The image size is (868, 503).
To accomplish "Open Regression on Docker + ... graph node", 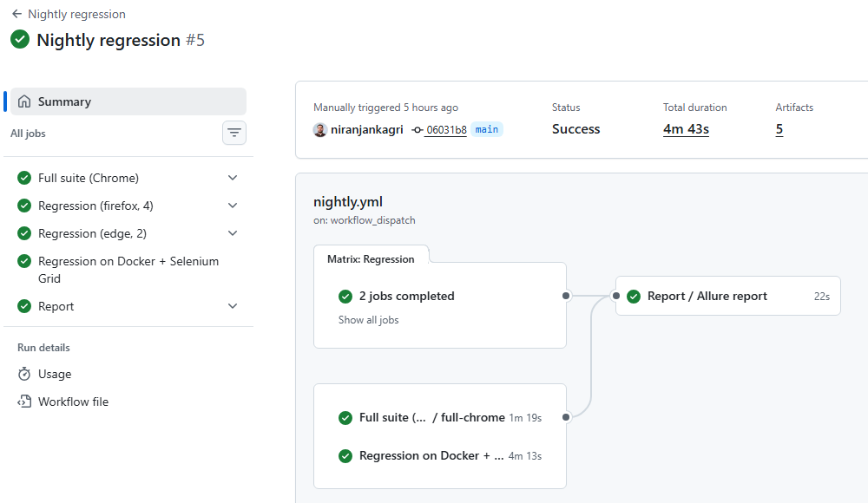I will pyautogui.click(x=440, y=456).
